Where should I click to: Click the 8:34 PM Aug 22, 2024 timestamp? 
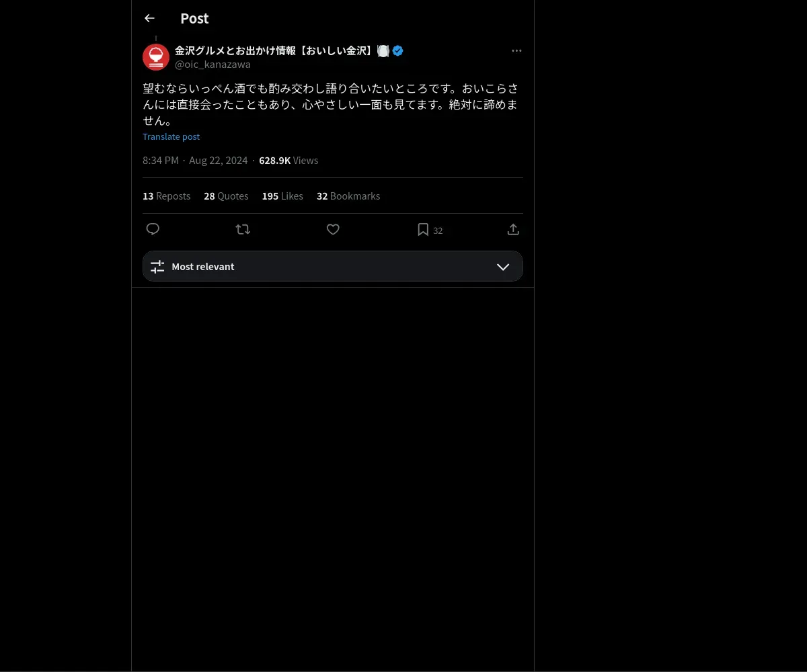coord(195,161)
